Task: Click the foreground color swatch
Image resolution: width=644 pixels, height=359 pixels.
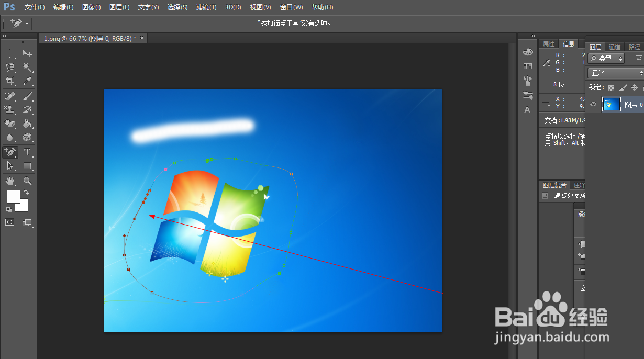Action: [13, 197]
